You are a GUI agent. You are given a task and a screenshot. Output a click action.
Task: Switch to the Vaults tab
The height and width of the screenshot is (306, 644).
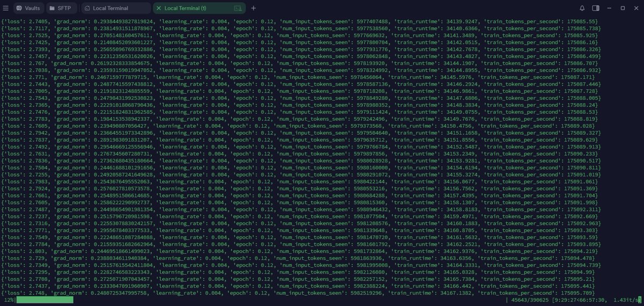pyautogui.click(x=28, y=8)
